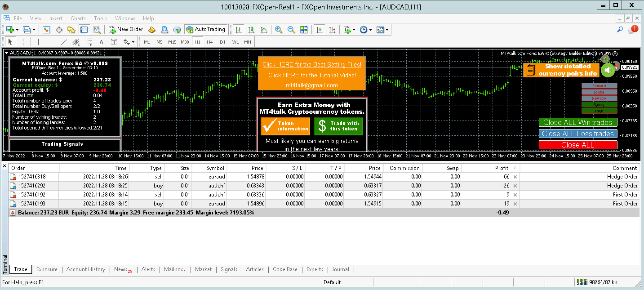Viewport: 644px width, 290px height.
Task: Click Show detailed currency pairs info
Action: click(562, 70)
